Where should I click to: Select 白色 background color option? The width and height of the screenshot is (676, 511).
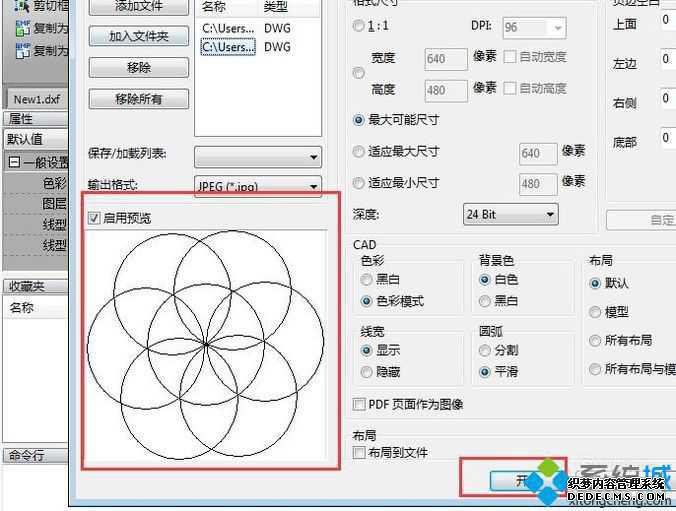(485, 280)
